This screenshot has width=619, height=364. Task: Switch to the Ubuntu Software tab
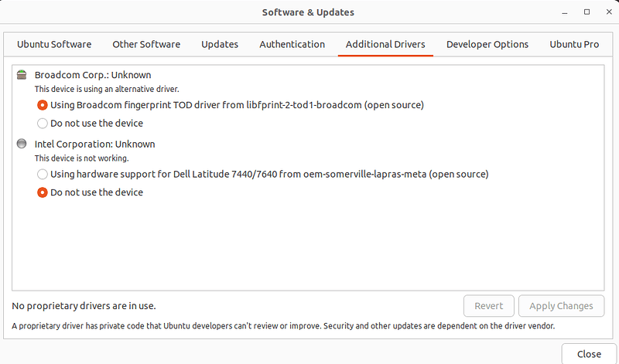[54, 44]
